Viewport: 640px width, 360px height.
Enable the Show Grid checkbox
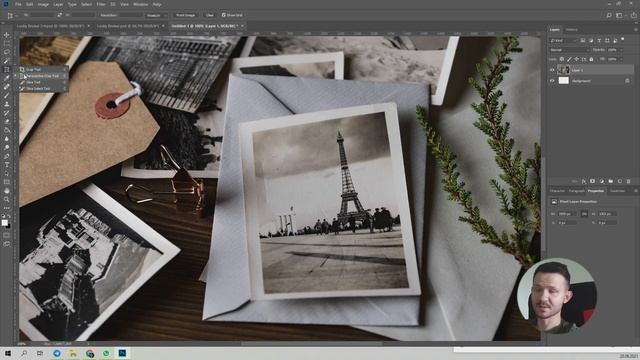[x=224, y=15]
